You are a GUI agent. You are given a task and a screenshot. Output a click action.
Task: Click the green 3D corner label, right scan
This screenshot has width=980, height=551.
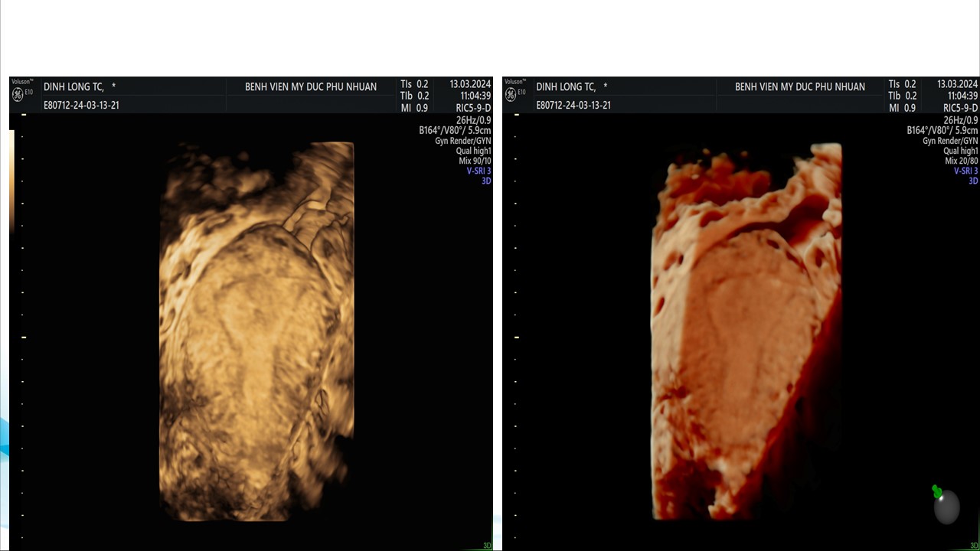pos(973,546)
